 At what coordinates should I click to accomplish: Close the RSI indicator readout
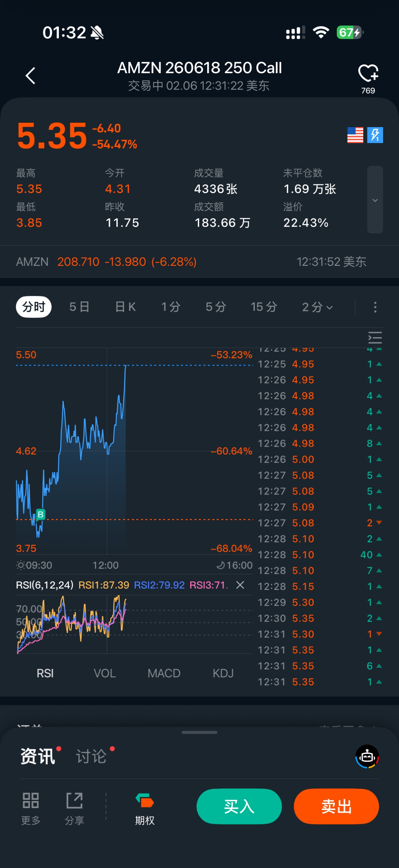[x=240, y=585]
